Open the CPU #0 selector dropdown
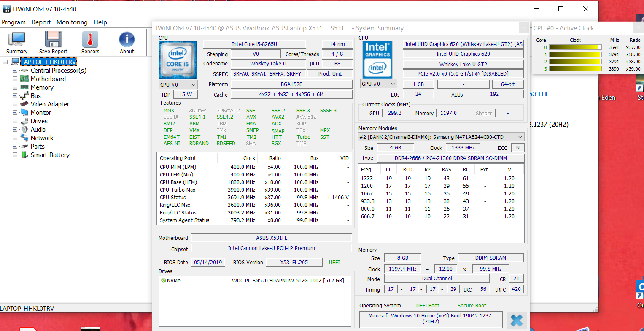 click(x=178, y=84)
